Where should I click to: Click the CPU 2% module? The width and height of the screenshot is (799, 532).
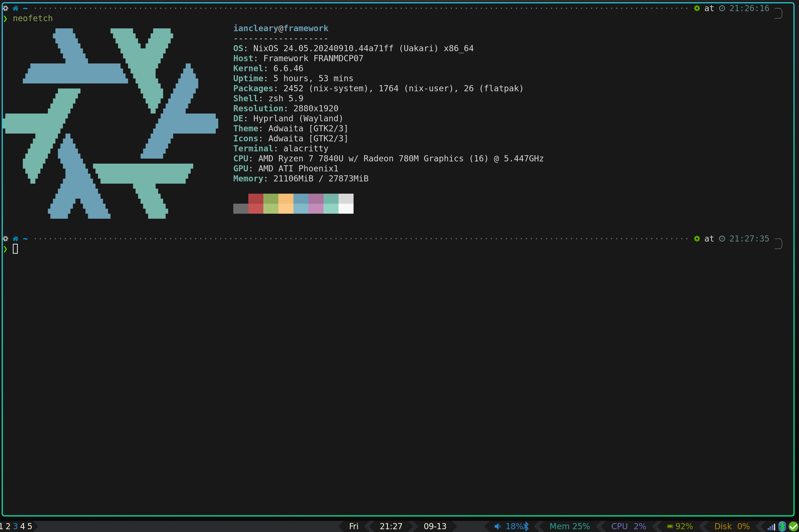point(629,526)
